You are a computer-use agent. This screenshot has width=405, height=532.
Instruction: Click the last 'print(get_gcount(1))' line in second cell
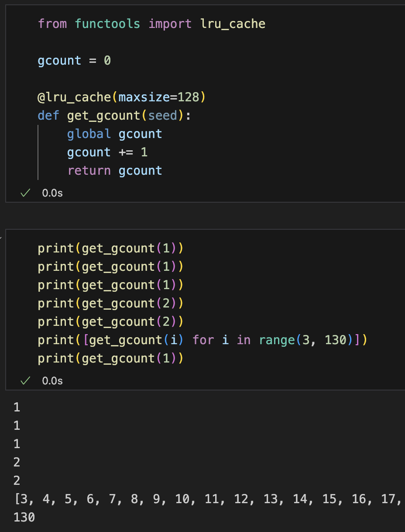(111, 358)
